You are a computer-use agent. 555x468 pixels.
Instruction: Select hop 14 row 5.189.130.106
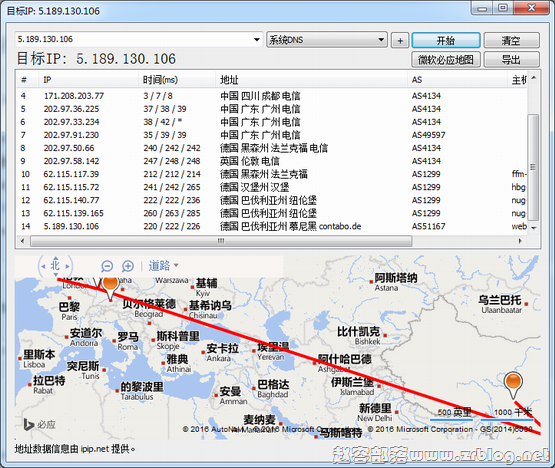point(272,226)
